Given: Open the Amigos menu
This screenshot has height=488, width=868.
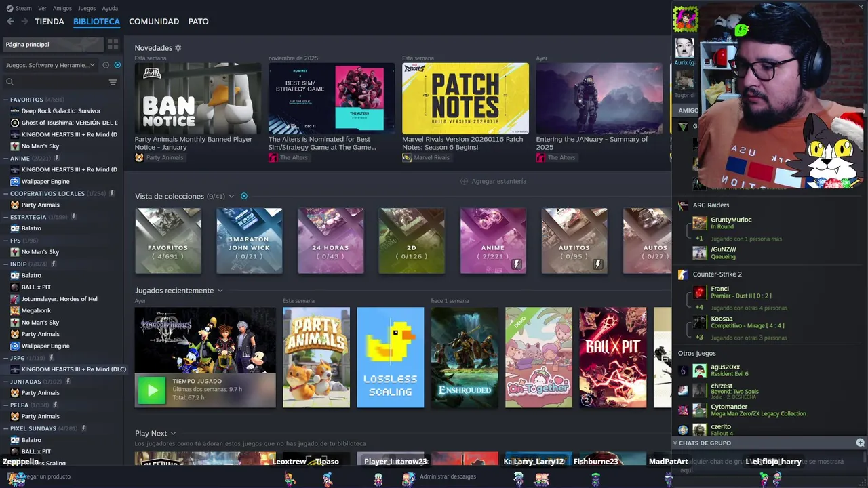Looking at the screenshot, I should [x=62, y=9].
